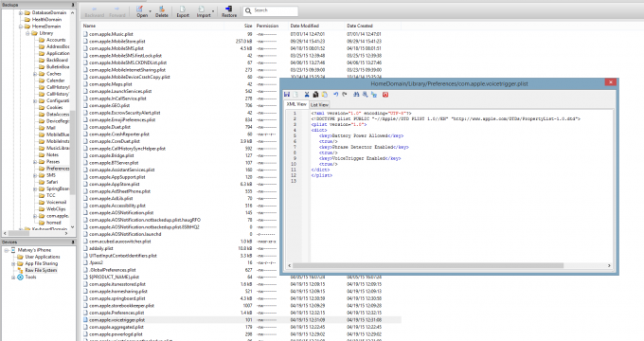This screenshot has height=341, width=644.
Task: Click the Copy icon in plist editor
Action: pos(315,95)
